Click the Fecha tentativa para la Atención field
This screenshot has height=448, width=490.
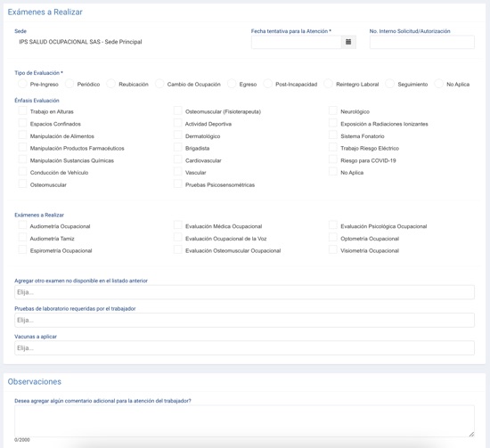tap(297, 42)
